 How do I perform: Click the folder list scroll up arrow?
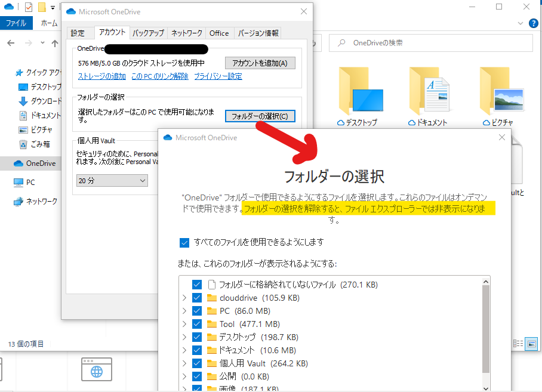(486, 282)
